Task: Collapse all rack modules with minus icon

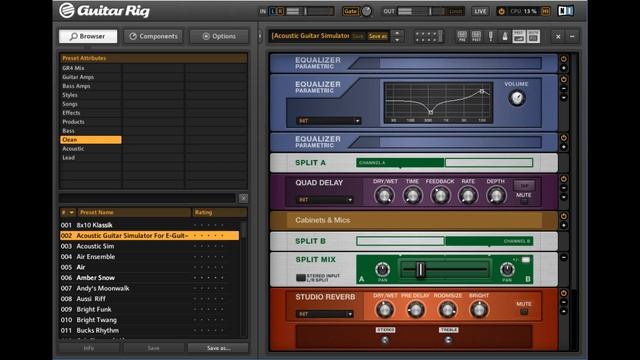Action: tap(572, 36)
